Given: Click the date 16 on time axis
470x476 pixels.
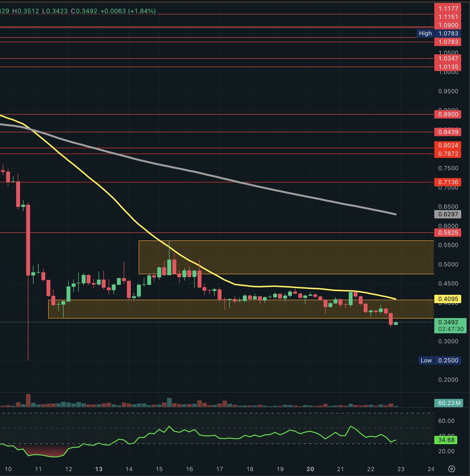Looking at the screenshot, I should click(189, 469).
